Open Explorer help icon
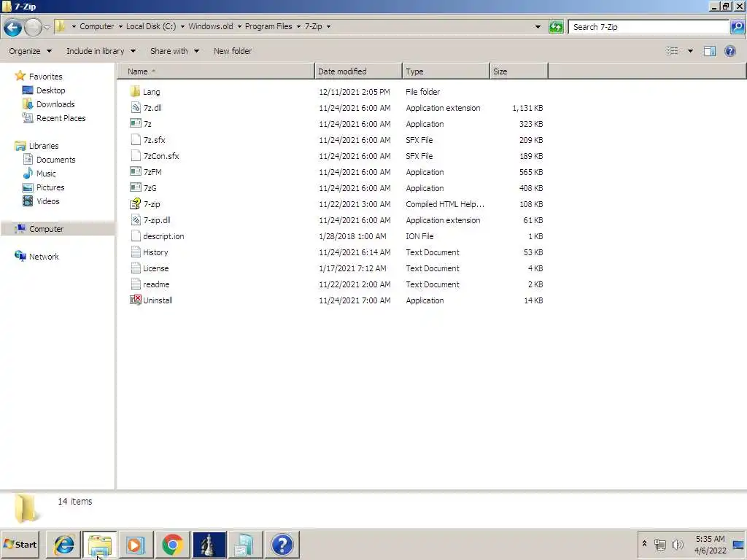The height and width of the screenshot is (560, 747). (729, 51)
